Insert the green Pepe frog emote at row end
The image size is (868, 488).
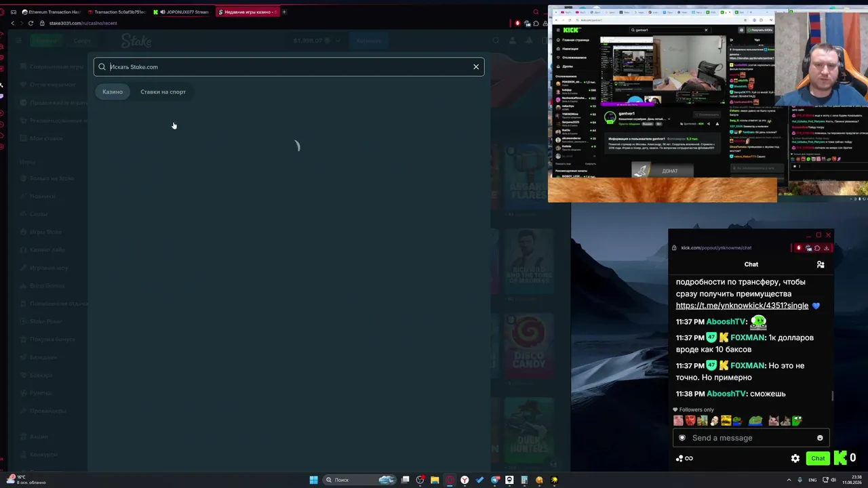tap(797, 421)
